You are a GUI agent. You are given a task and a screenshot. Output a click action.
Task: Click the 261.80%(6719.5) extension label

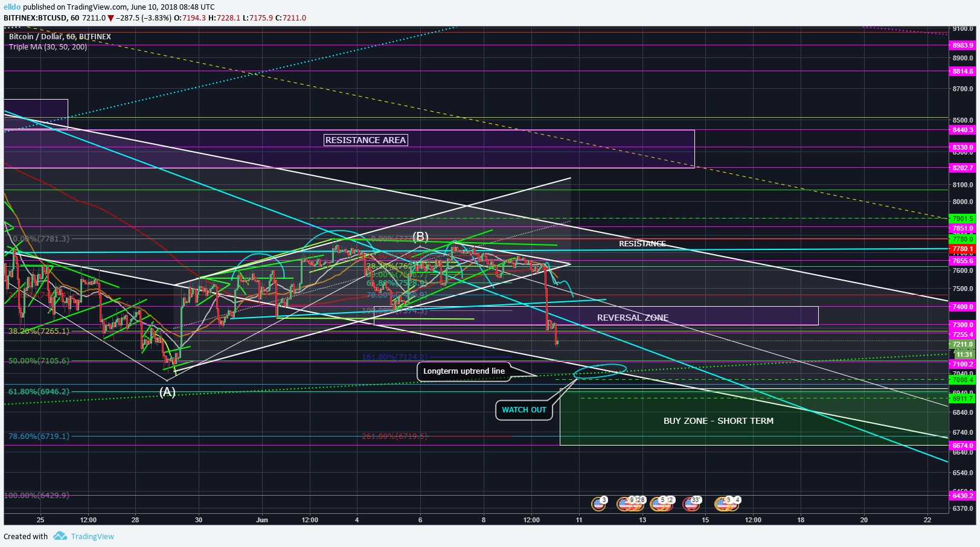(x=395, y=436)
